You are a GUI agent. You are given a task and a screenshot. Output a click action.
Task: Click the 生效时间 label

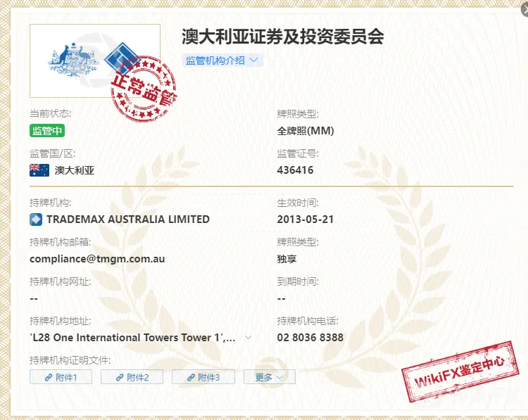[x=298, y=203]
